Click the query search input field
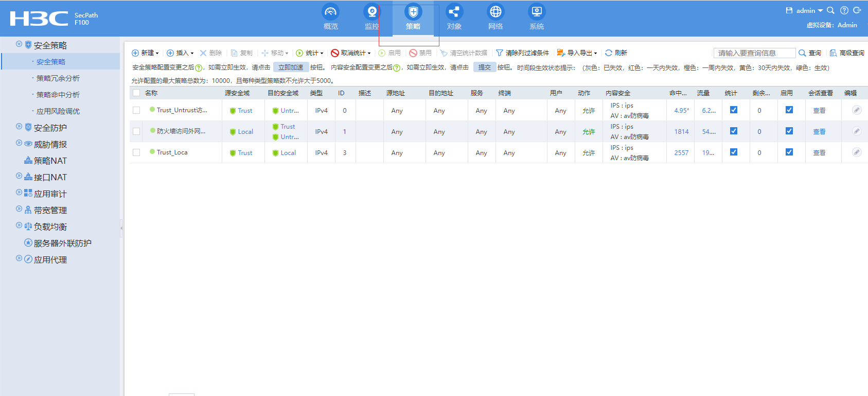This screenshot has height=396, width=868. pyautogui.click(x=754, y=53)
